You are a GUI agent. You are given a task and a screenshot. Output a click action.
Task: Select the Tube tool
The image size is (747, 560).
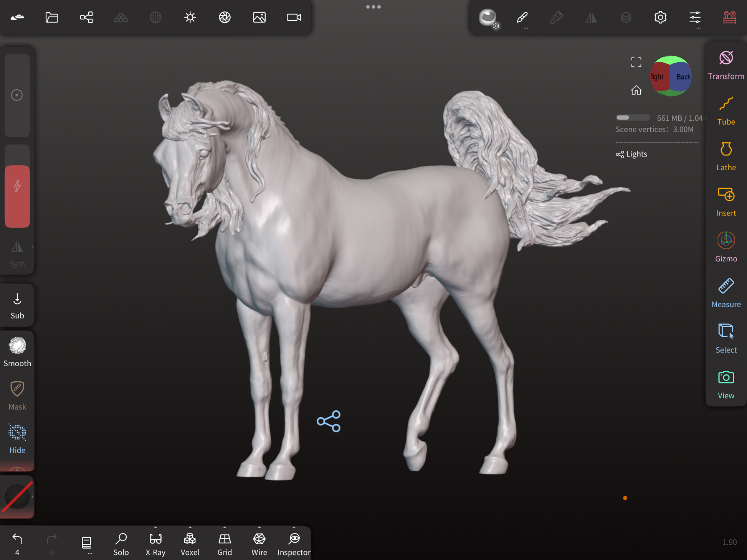click(726, 110)
